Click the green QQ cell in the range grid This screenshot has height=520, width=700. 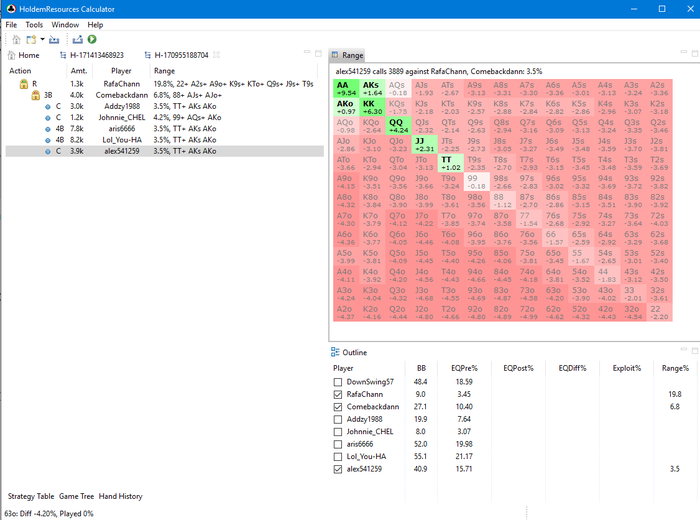[x=398, y=126]
